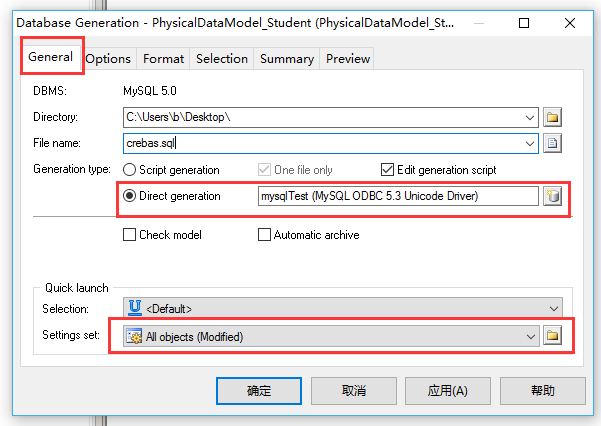Viewport: 601px width, 426px height.
Task: Browse for output directory folder icon
Action: 552,117
